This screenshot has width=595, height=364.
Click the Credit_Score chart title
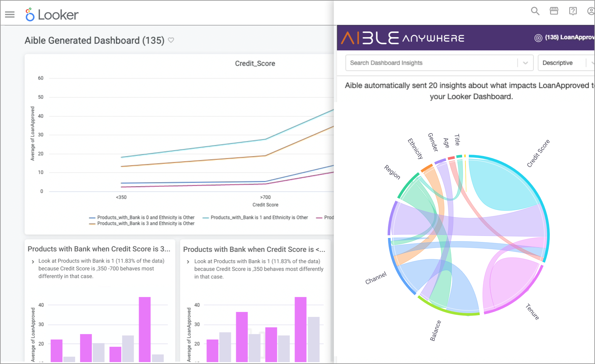click(255, 63)
